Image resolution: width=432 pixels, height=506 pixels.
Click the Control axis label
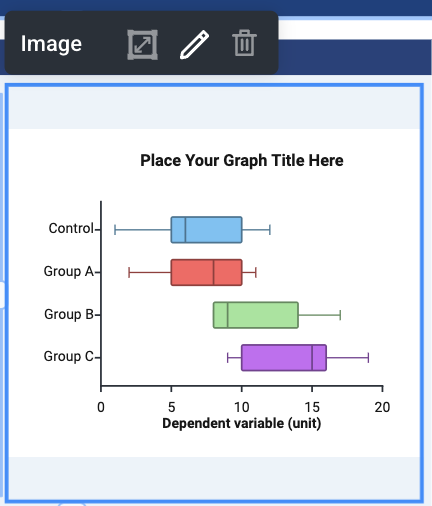click(x=71, y=229)
